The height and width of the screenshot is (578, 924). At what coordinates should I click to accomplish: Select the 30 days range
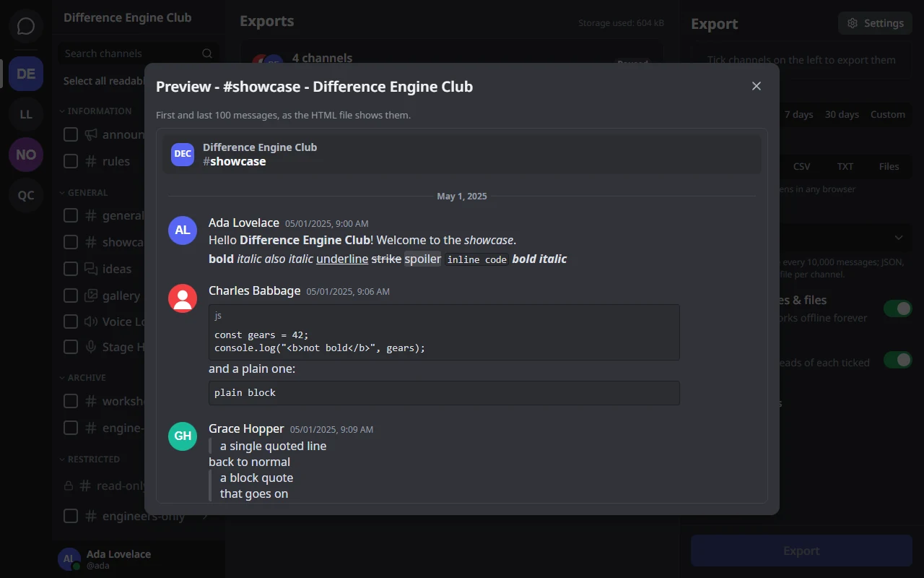click(842, 114)
